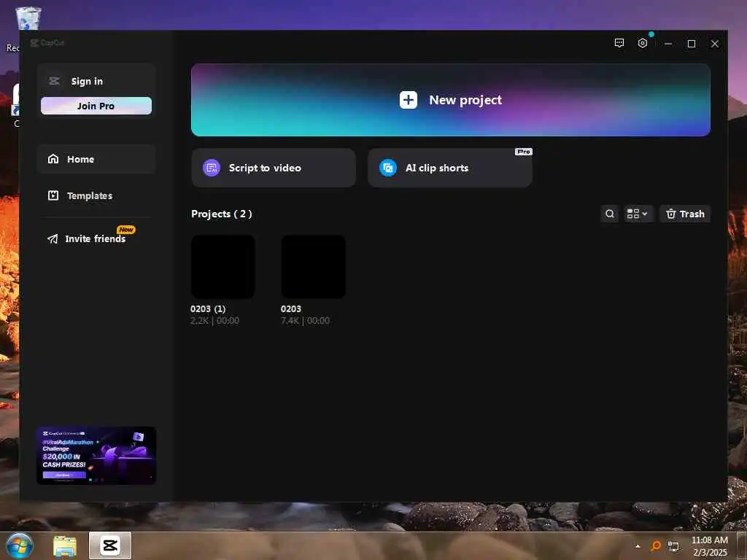The image size is (747, 560).
Task: Open the Trash
Action: (x=685, y=214)
